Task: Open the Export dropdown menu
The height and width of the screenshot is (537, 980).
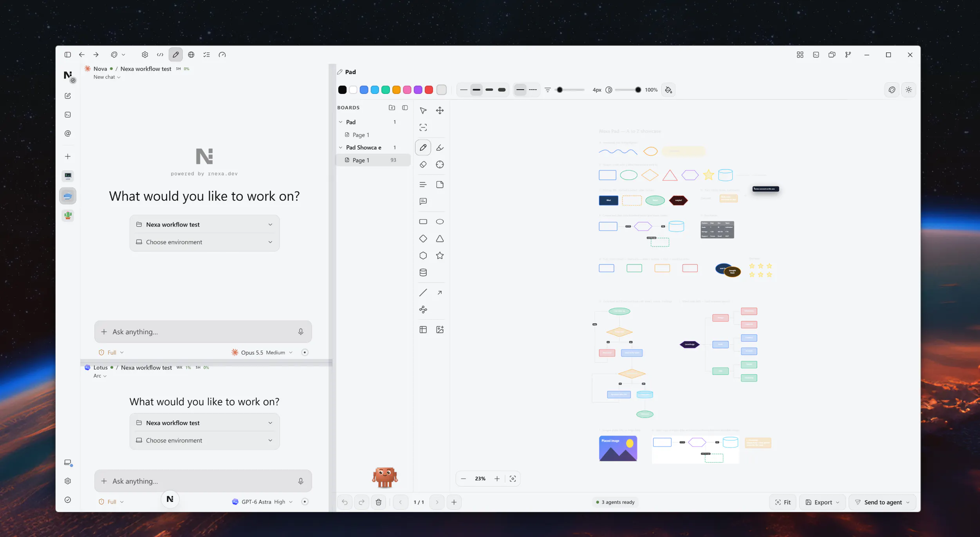Action: pyautogui.click(x=822, y=502)
